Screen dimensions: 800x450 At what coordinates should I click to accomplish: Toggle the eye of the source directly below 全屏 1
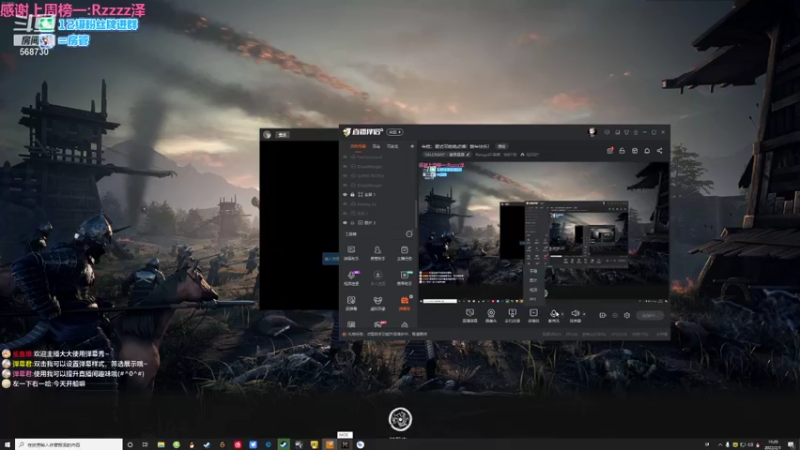(345, 204)
